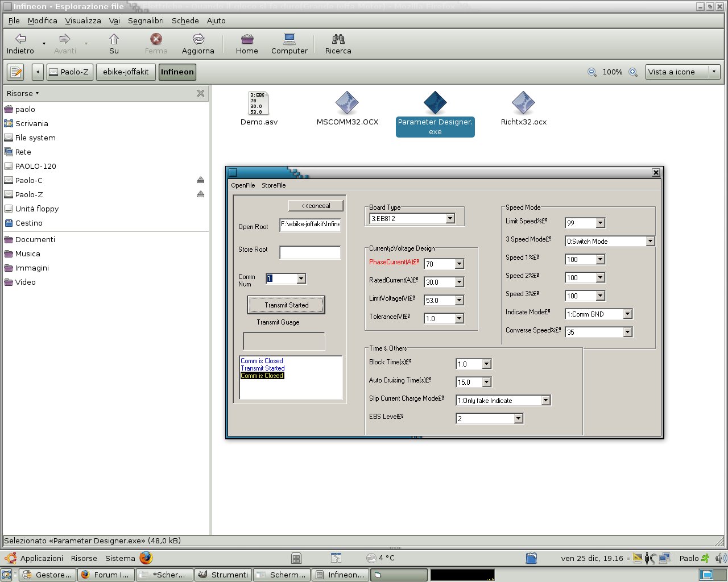Click the volume speaker tray icon
728x582 pixels.
coord(721,558)
